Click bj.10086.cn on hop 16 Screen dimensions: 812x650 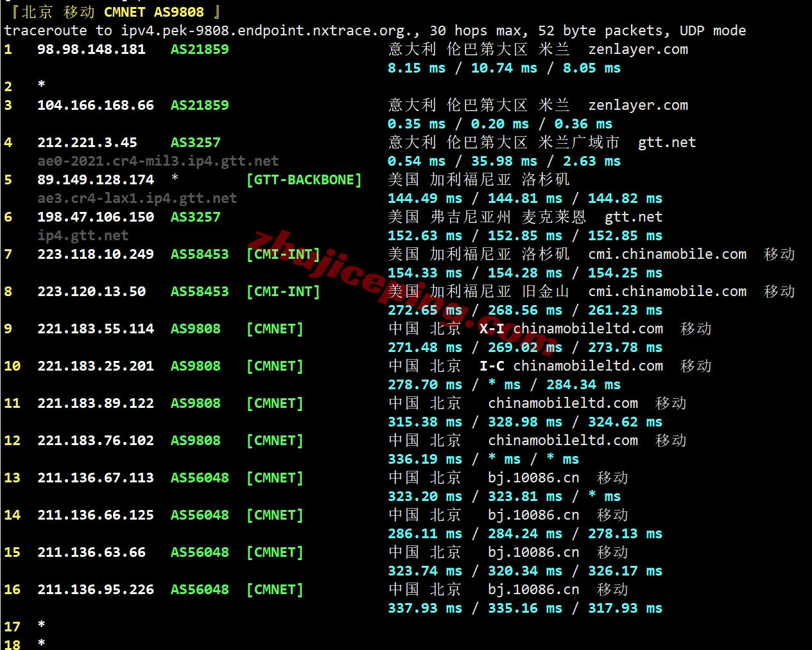(x=533, y=590)
